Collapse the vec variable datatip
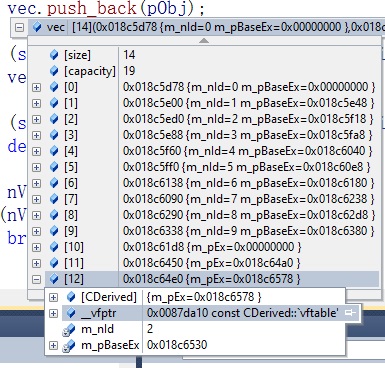Screen dimensions: 385x368 tap(20, 27)
